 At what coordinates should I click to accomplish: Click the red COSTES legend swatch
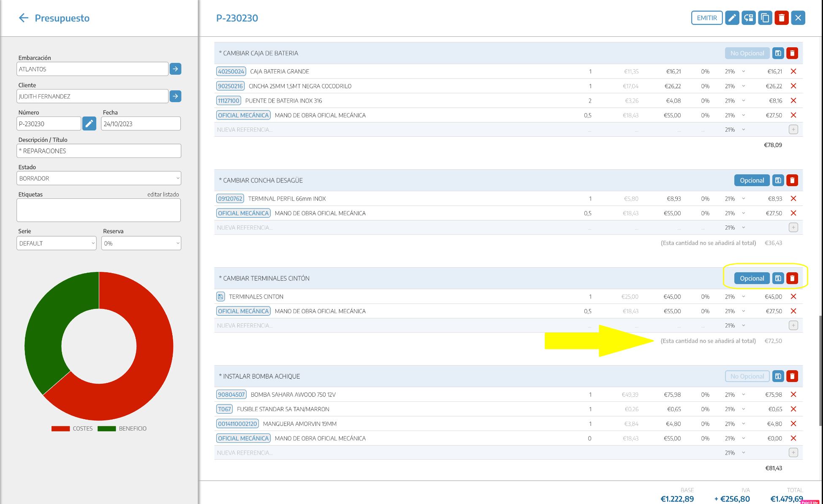[x=60, y=428]
